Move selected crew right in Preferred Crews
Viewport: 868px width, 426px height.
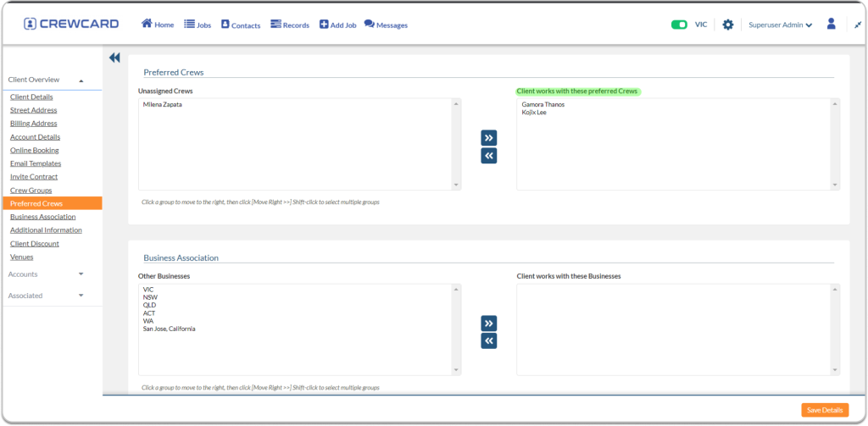[x=488, y=138]
